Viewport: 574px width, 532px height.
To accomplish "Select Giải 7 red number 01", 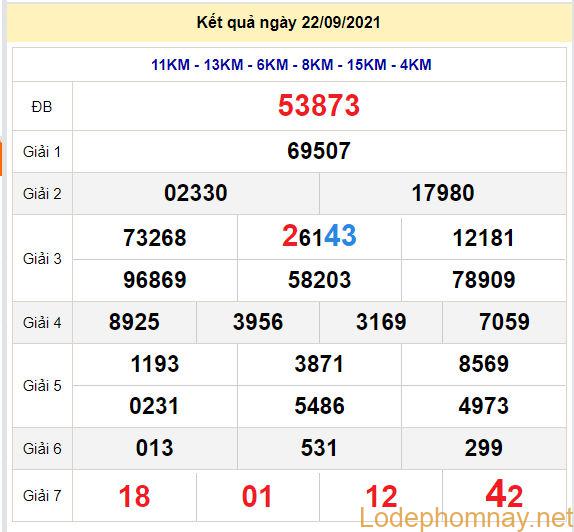I will (257, 496).
